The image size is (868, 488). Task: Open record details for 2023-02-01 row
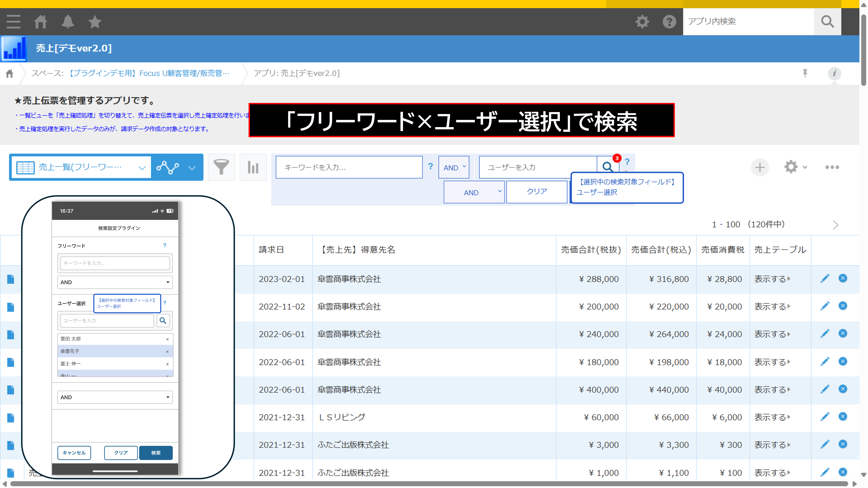click(x=11, y=279)
